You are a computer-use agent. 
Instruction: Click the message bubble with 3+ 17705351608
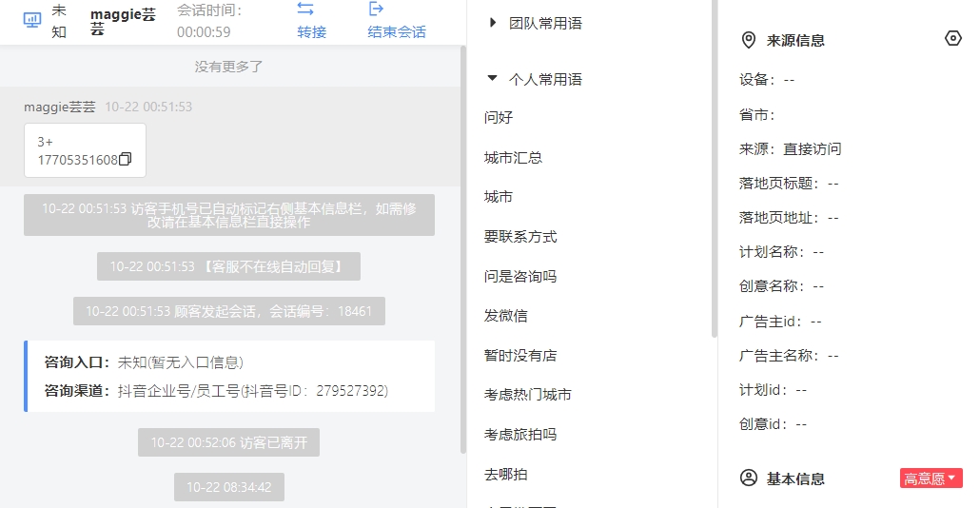pyautogui.click(x=85, y=150)
